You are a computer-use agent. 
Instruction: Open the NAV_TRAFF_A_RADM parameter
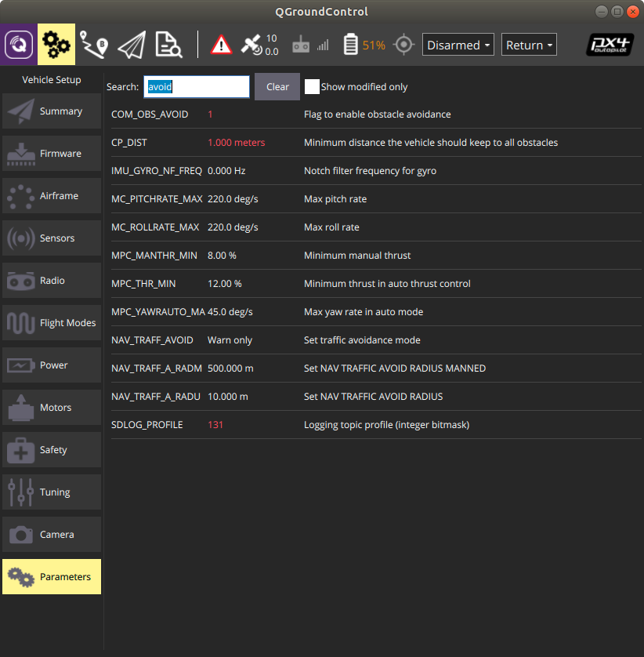point(376,368)
